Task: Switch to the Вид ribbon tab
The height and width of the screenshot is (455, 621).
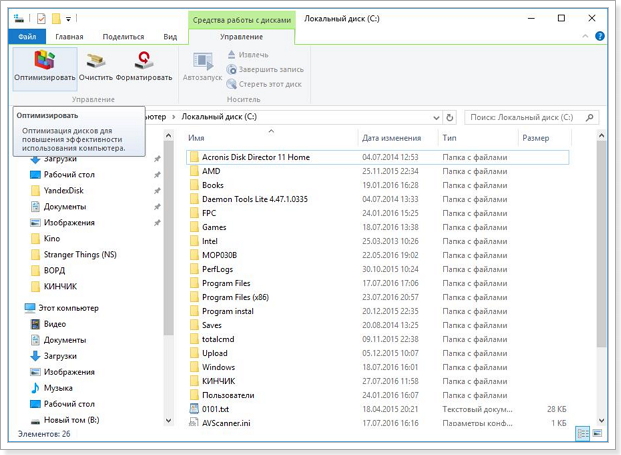Action: click(170, 36)
